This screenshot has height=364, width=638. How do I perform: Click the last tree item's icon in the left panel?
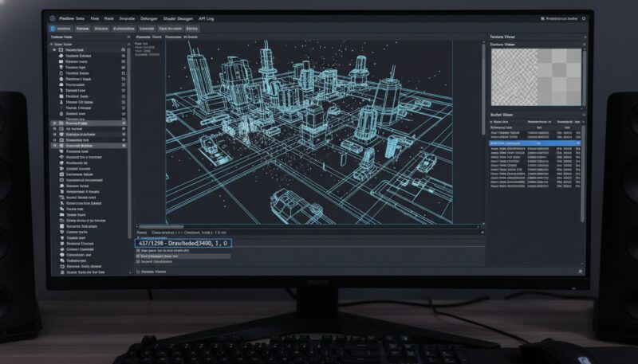coord(61,272)
